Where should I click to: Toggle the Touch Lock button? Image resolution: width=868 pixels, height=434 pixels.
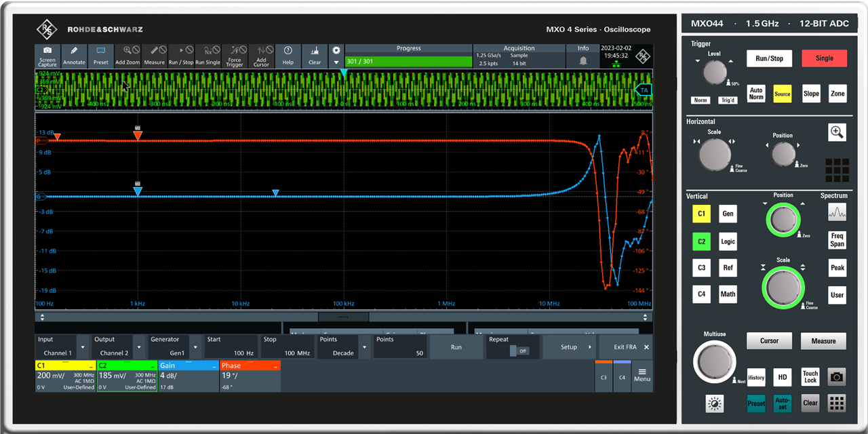point(810,377)
